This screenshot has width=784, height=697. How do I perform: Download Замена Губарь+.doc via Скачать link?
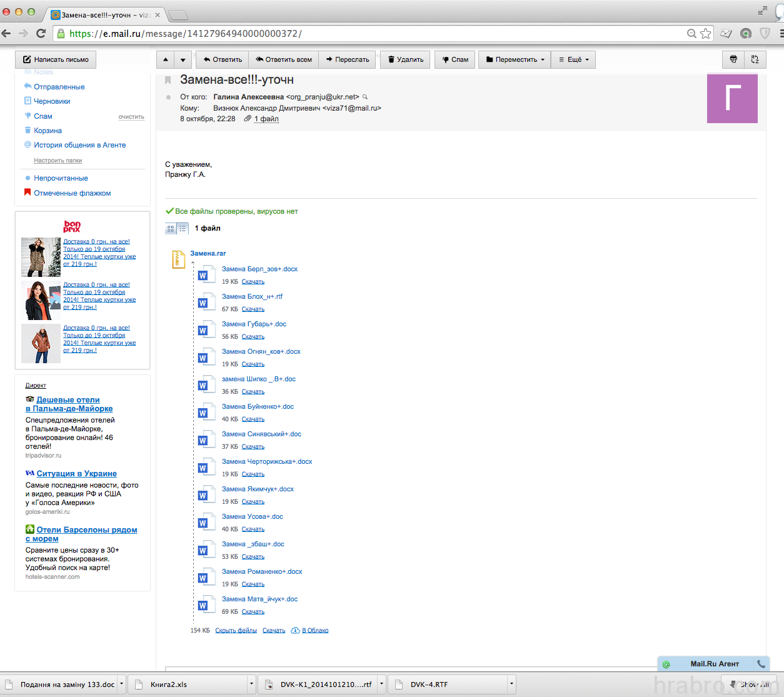tap(253, 337)
